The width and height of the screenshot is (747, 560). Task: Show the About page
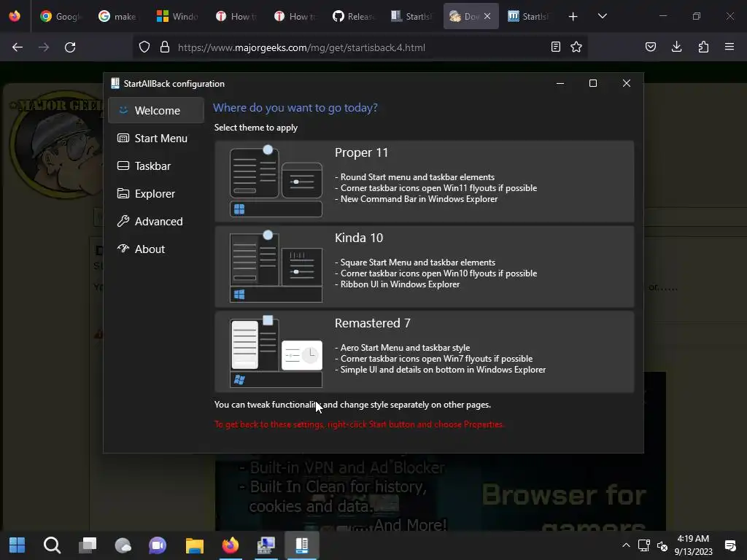[x=156, y=249]
